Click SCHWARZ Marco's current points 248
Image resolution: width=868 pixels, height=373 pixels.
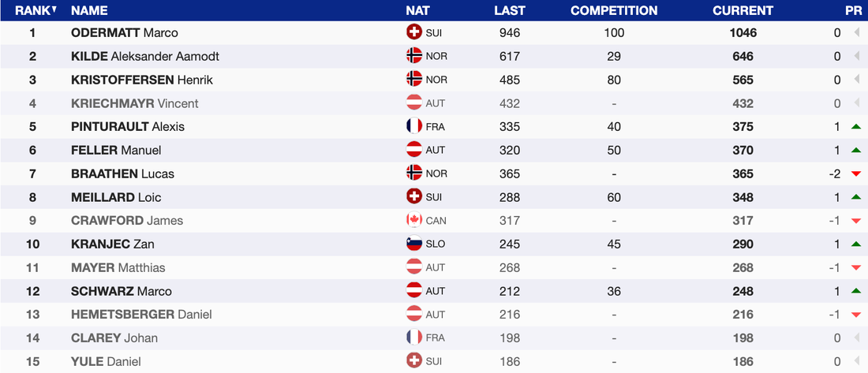(x=743, y=291)
